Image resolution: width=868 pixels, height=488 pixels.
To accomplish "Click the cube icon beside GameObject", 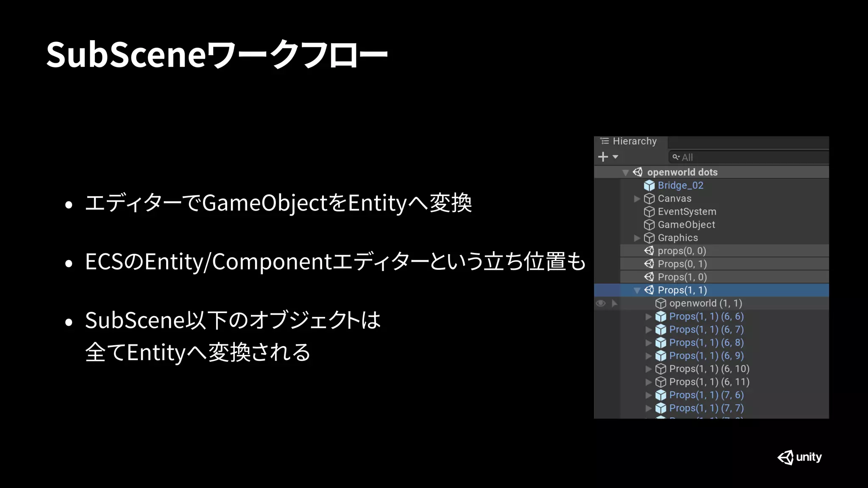I will point(649,225).
